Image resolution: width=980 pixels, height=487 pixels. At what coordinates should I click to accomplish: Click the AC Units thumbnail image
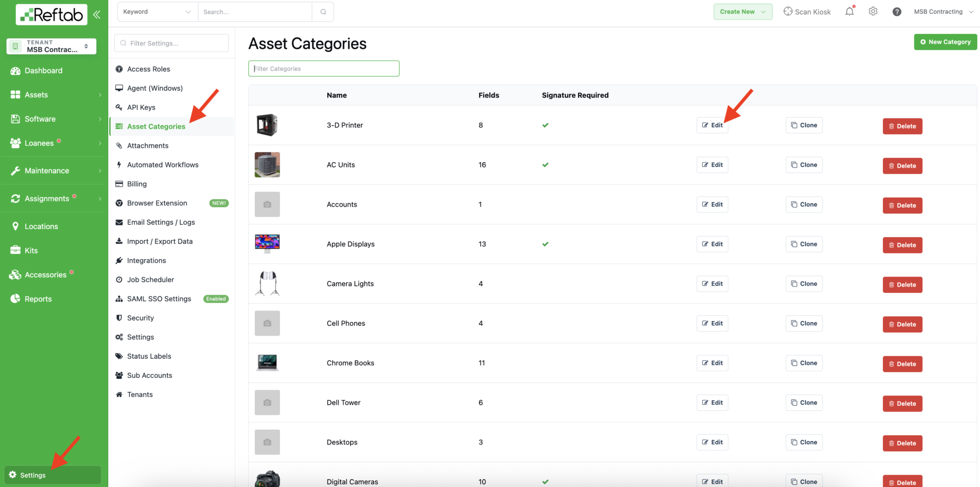(x=267, y=165)
